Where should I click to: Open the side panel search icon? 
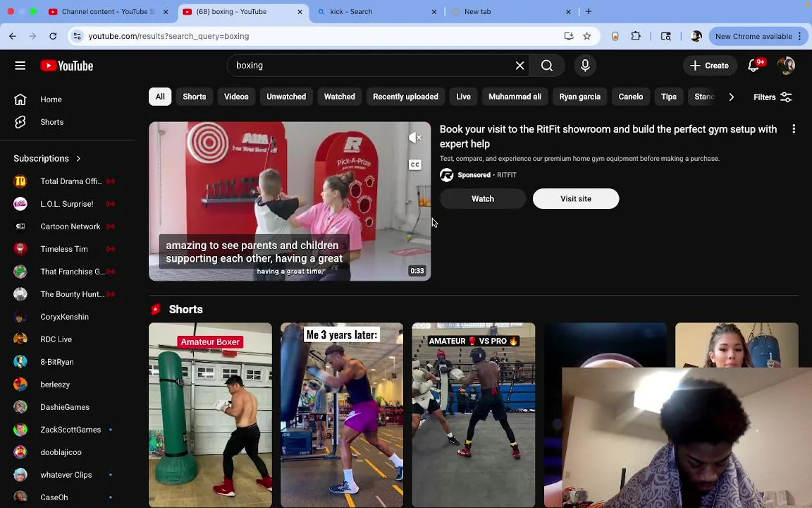pyautogui.click(x=666, y=36)
